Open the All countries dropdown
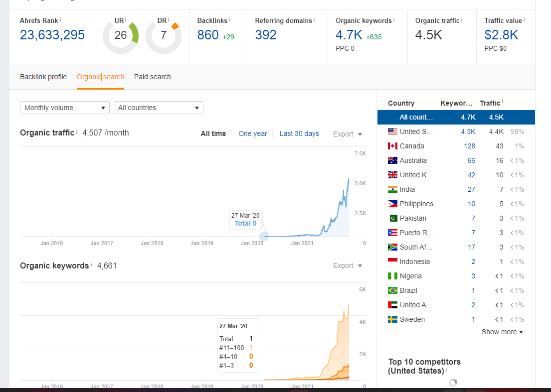551x392 pixels. 159,108
